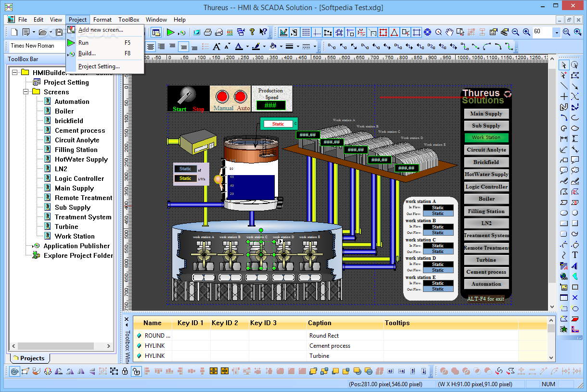Click the Caption column header
The height and width of the screenshot is (392, 587).
point(345,323)
